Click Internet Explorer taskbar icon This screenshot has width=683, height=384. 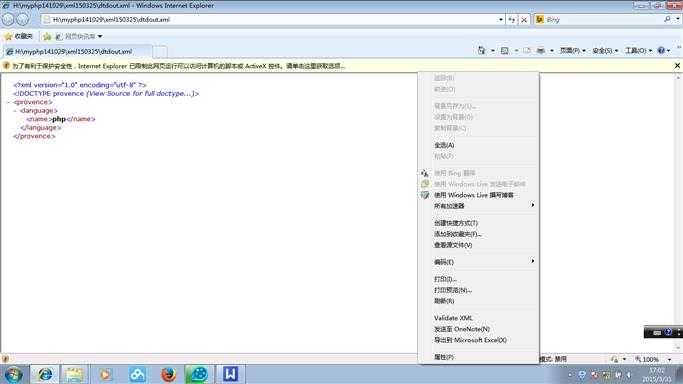click(x=45, y=374)
